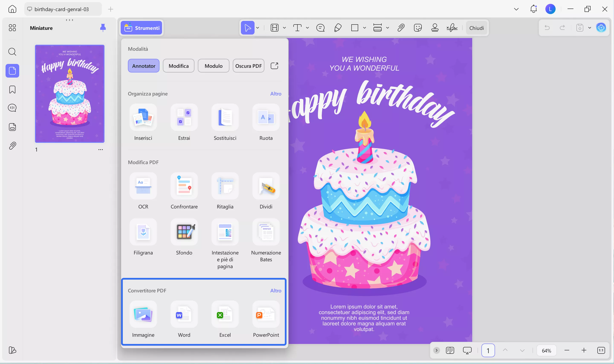Open the Strumenti menu
This screenshot has width=614, height=364.
tap(142, 28)
